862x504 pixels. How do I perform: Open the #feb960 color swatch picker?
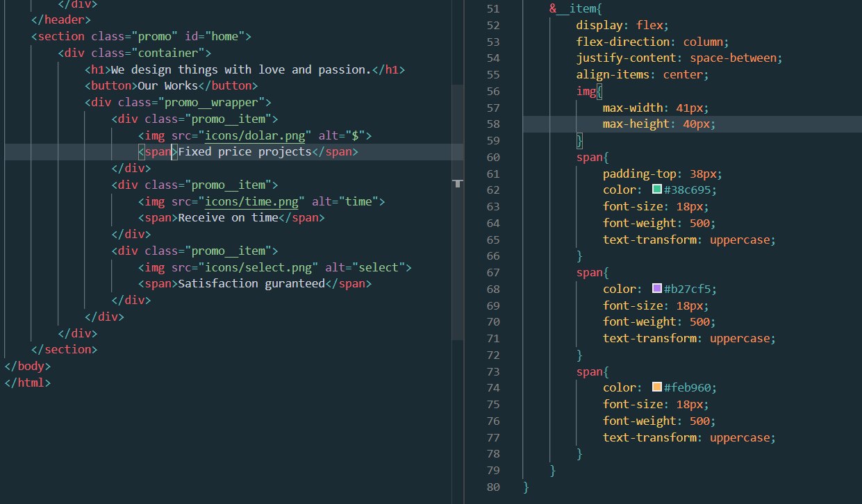coord(657,387)
